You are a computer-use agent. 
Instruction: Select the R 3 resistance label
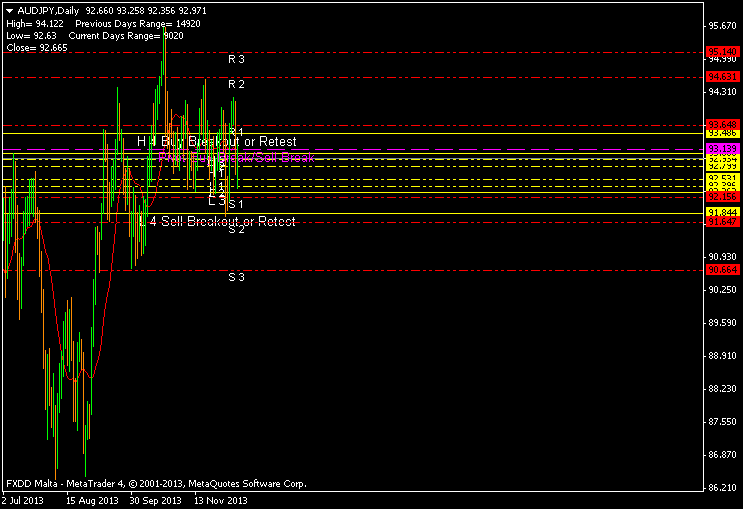coord(236,59)
